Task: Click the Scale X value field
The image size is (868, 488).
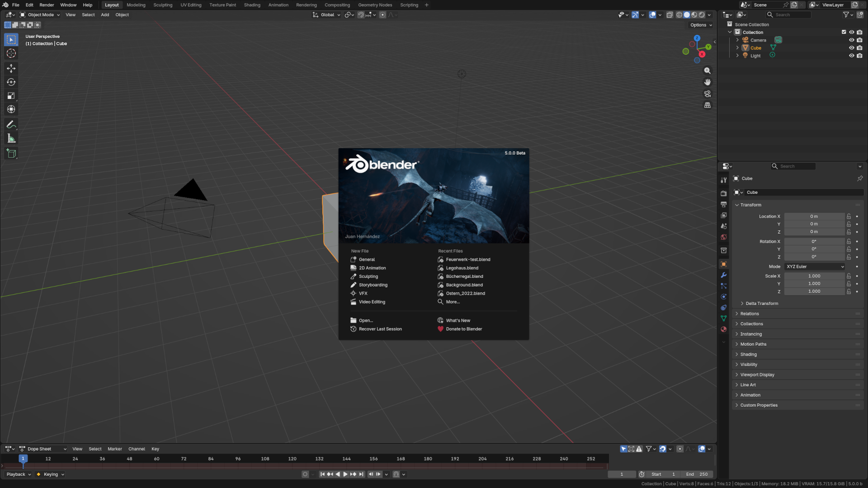Action: pos(814,276)
